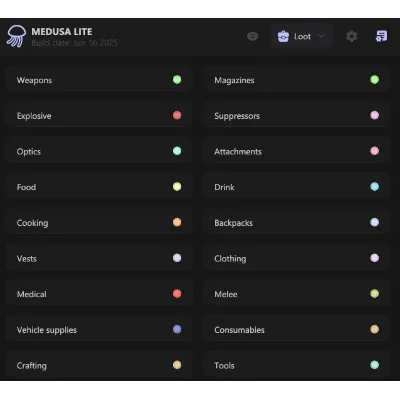Open the Vehicle supplies blue color swatch
The height and width of the screenshot is (400, 400).
(x=177, y=329)
